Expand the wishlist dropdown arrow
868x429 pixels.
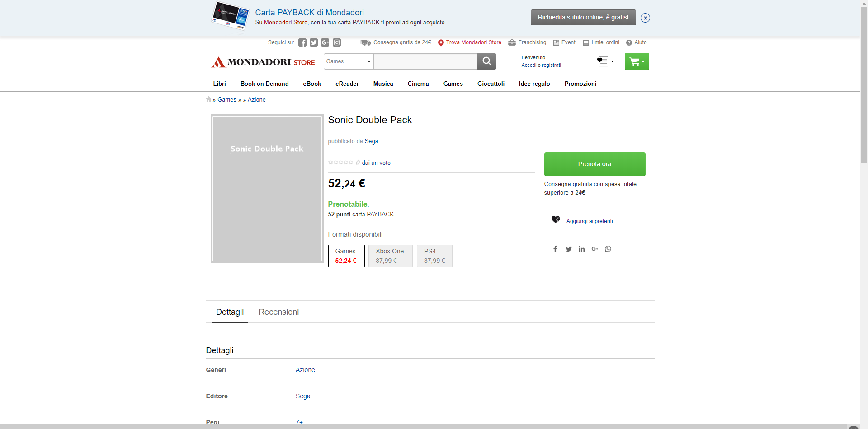(612, 61)
